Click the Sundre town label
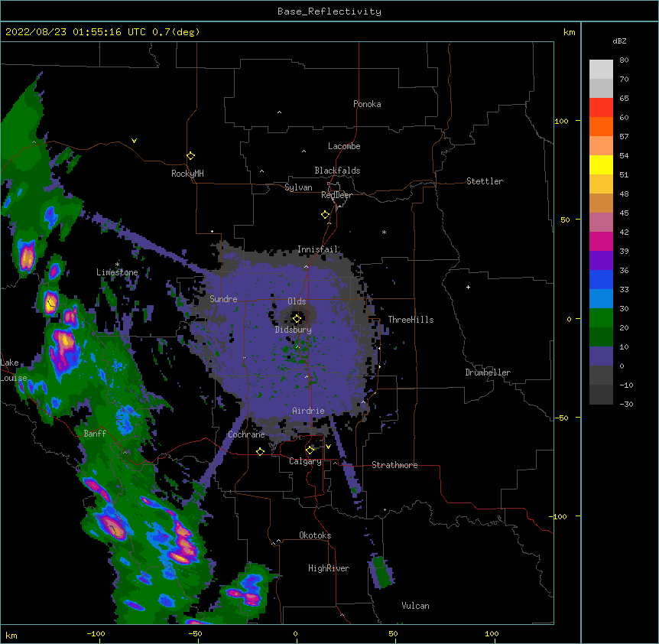Screen dimensions: 659x644 pos(223,299)
